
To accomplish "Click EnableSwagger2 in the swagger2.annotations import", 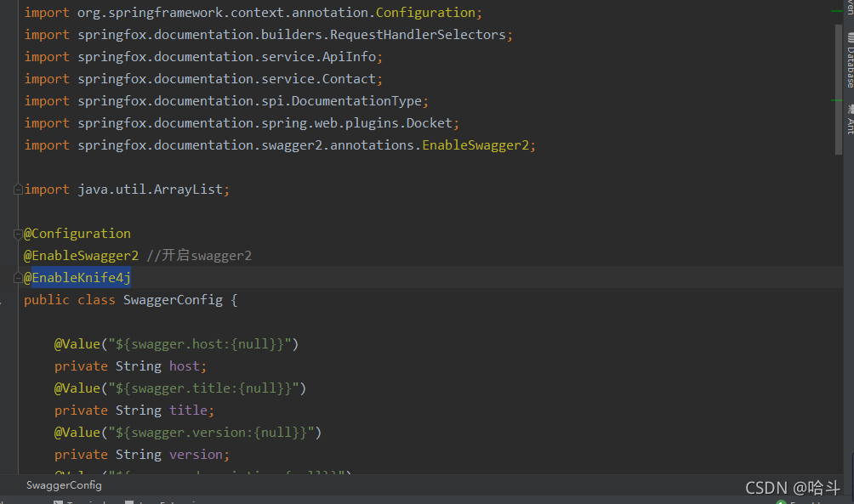I will (x=475, y=145).
